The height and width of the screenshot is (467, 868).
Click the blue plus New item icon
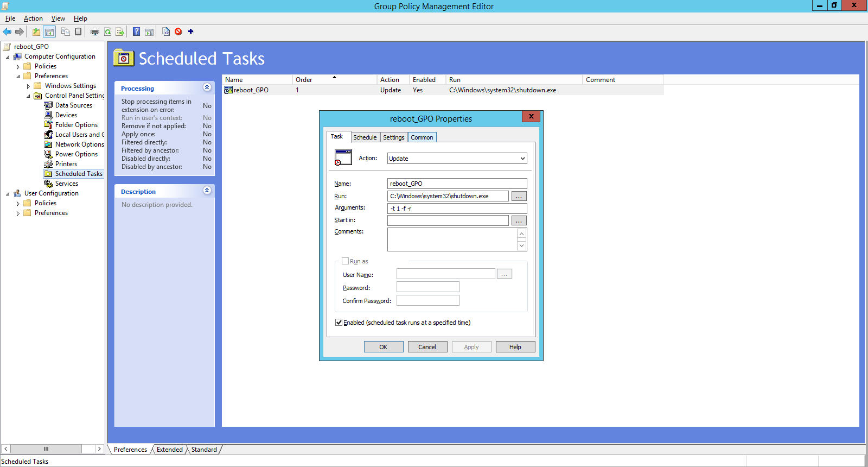tap(191, 31)
